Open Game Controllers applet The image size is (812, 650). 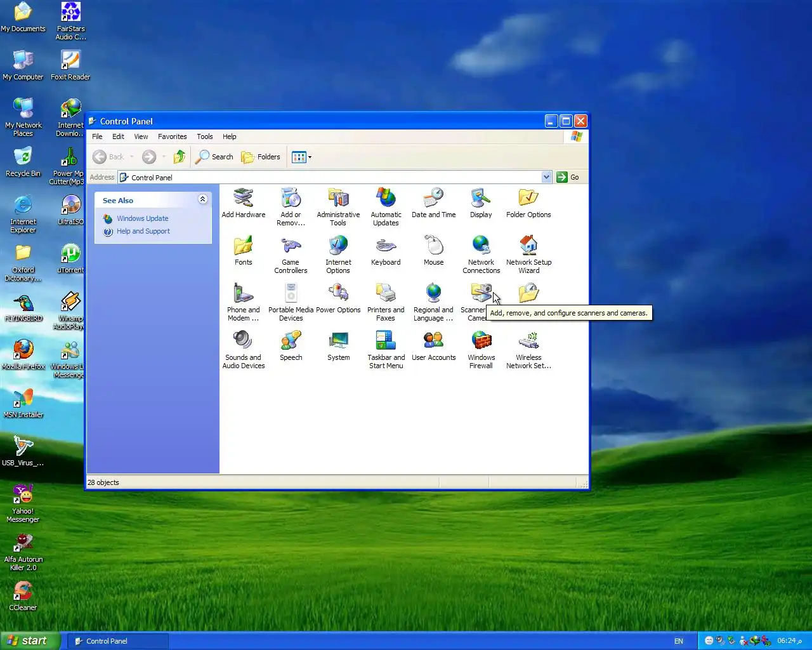[x=291, y=255]
